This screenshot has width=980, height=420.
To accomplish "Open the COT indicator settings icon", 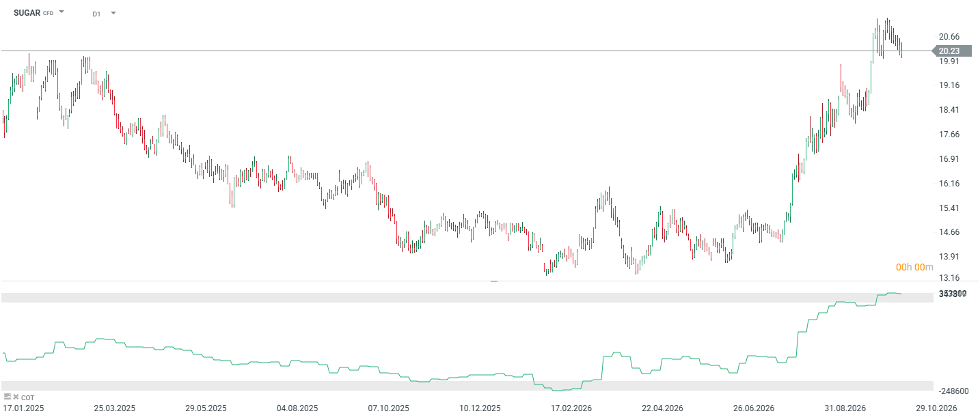I will point(8,396).
